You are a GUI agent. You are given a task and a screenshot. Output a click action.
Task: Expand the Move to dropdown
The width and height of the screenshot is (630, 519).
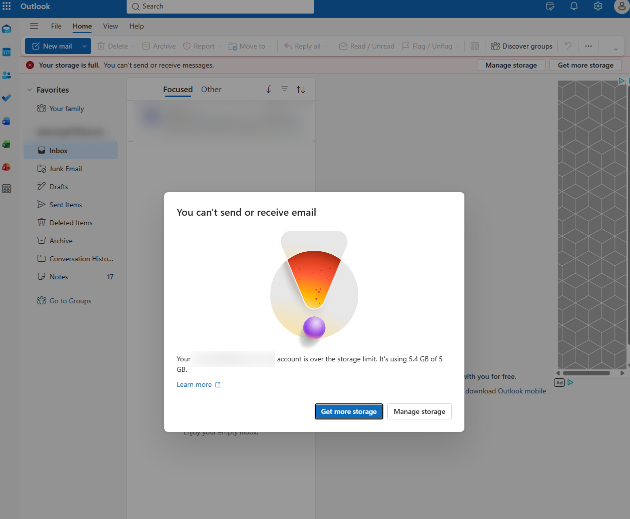point(270,46)
